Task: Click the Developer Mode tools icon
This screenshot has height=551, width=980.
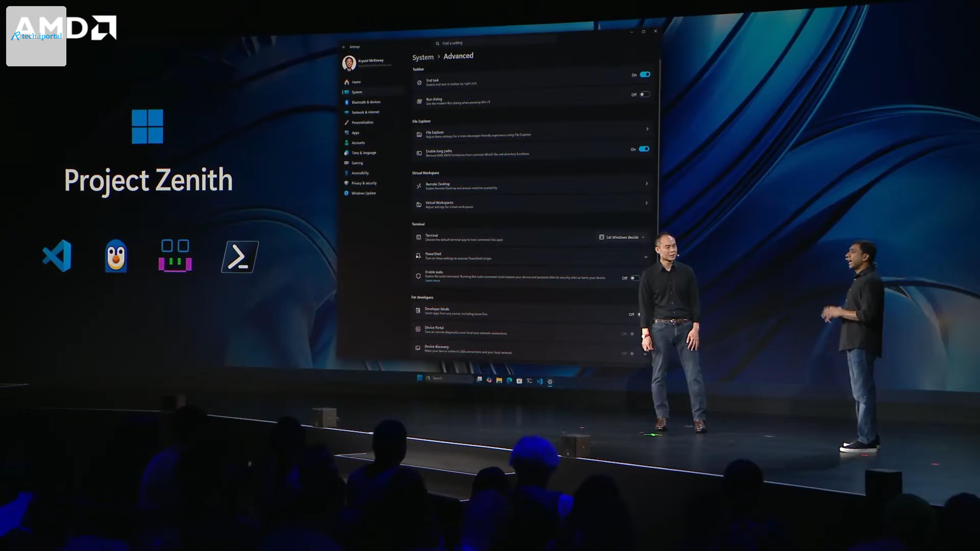Action: coord(418,311)
